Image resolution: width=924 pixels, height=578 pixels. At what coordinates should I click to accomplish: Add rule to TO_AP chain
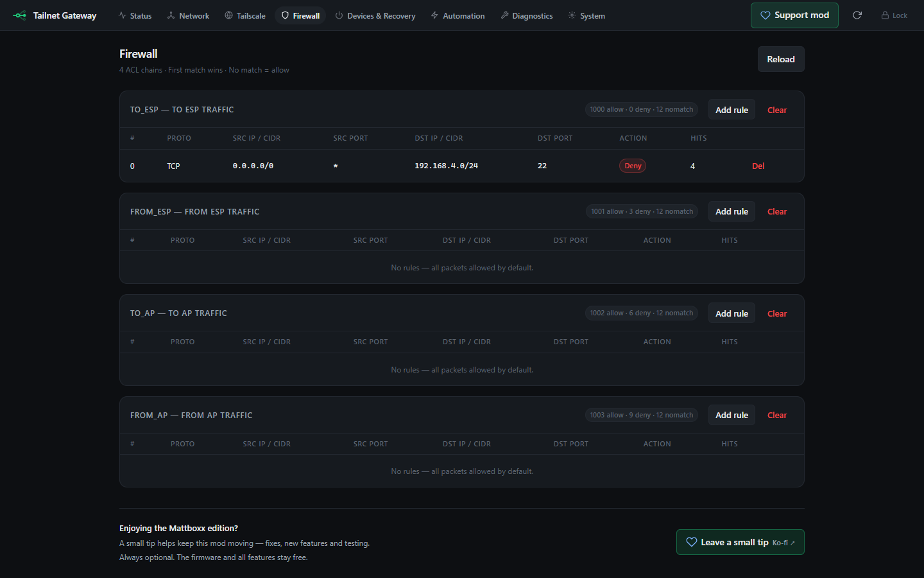[x=732, y=313]
